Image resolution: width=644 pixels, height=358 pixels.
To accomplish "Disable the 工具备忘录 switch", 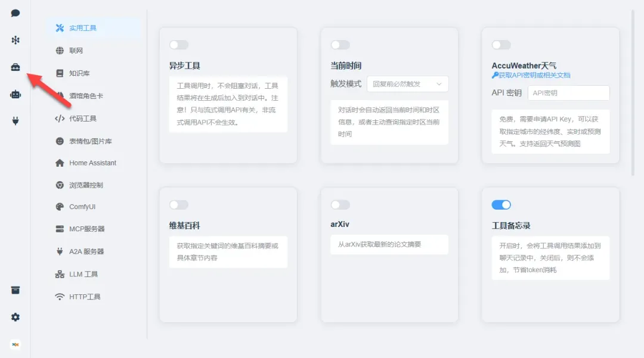I will tap(501, 205).
